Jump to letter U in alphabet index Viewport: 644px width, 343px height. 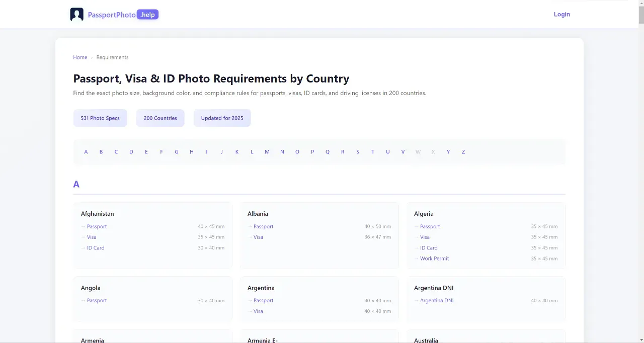coord(388,152)
